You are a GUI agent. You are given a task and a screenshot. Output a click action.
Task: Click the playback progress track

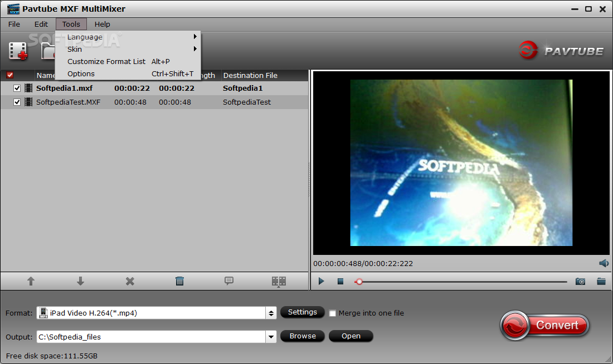pyautogui.click(x=460, y=282)
